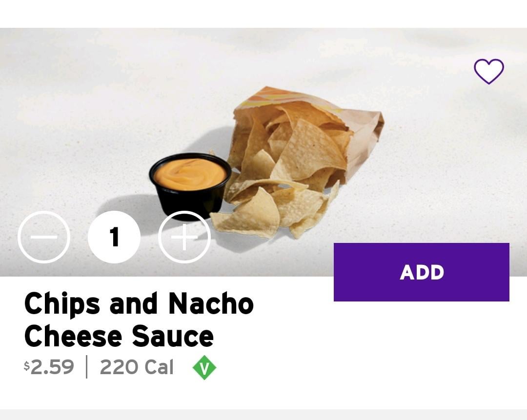Screen dimensions: 527x420
Task: Open the nacho cheese sauce cup photo
Action: (x=190, y=186)
